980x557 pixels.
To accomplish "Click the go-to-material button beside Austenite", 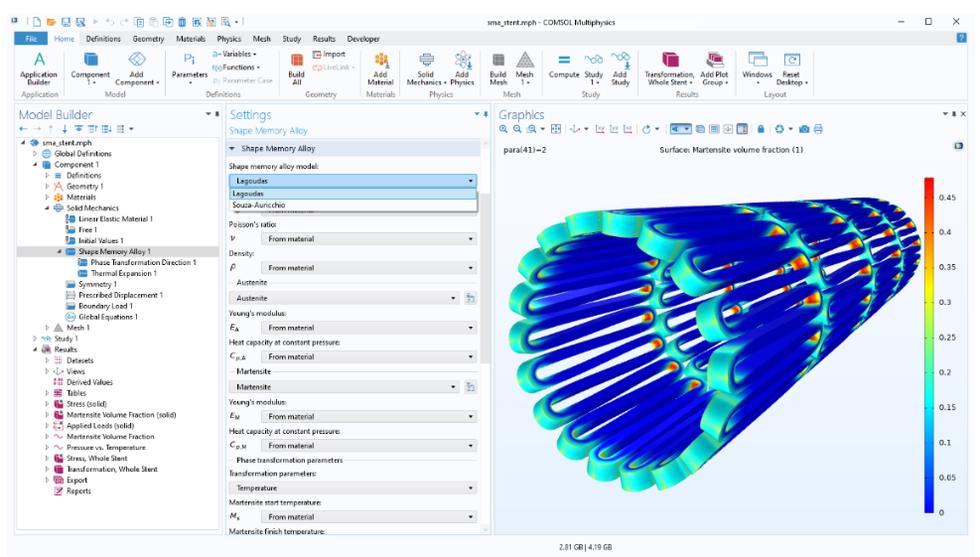I will click(471, 298).
